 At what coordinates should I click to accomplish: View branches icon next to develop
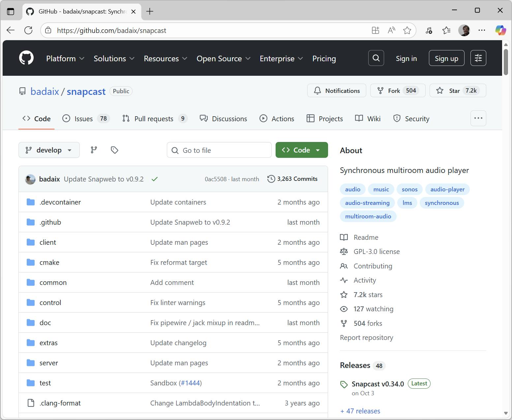pos(94,150)
